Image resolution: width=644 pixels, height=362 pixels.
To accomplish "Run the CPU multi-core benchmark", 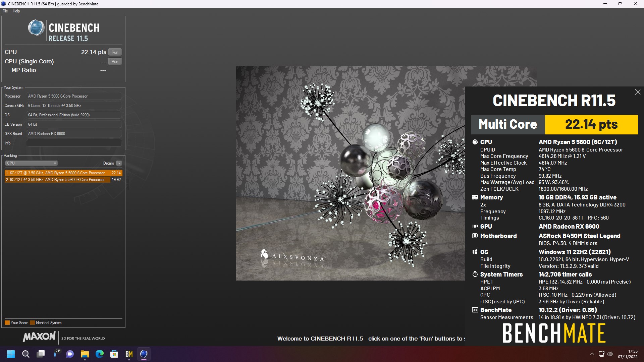I will click(115, 52).
